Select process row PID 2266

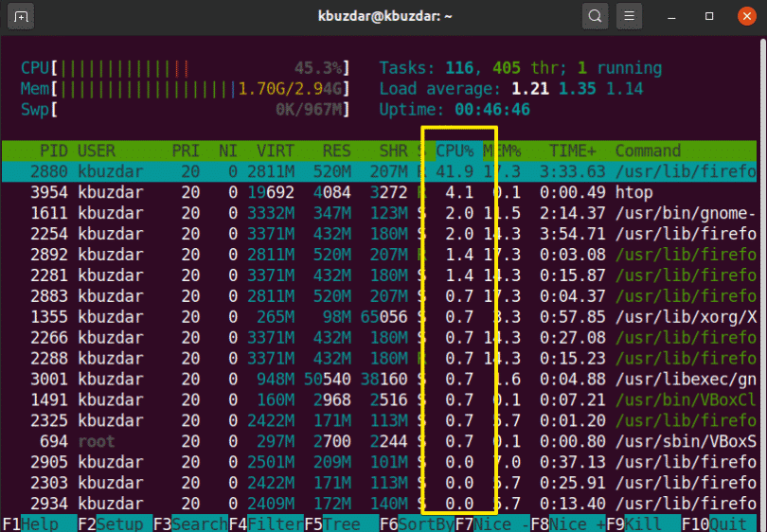(379, 338)
